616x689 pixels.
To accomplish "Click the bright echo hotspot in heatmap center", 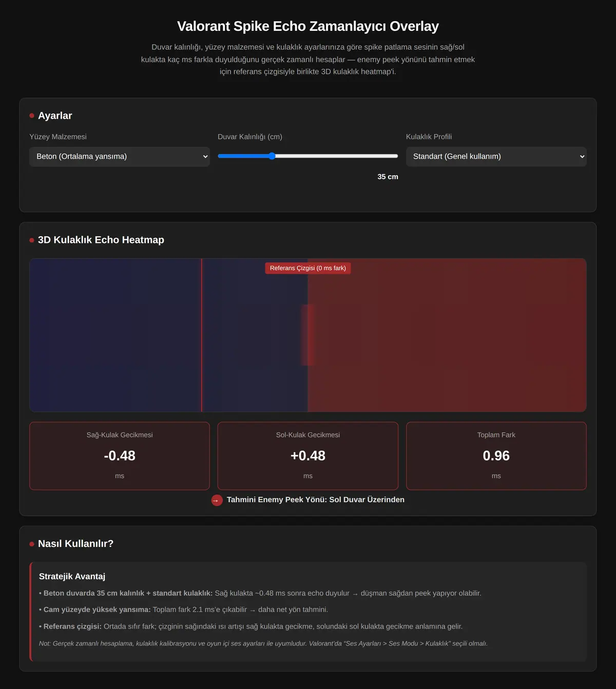I will point(308,335).
